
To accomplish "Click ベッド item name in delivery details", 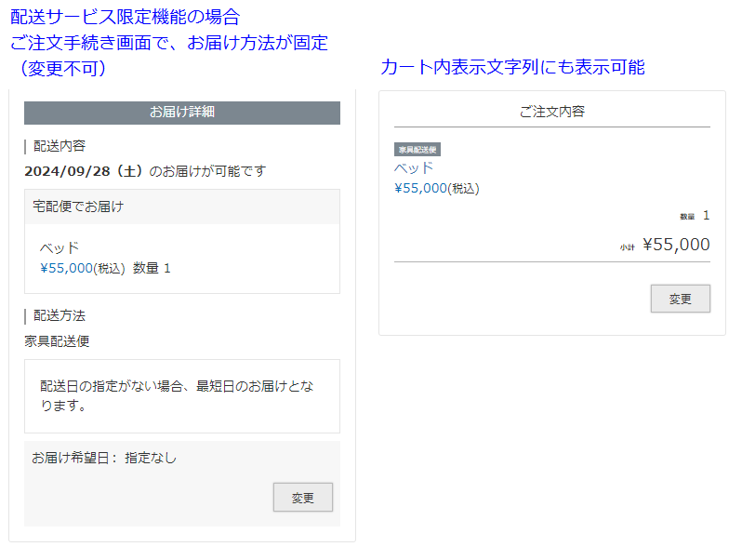I will pyautogui.click(x=60, y=248).
